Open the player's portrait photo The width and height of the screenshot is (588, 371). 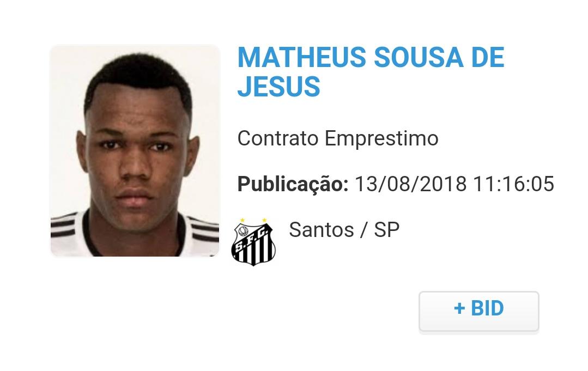pos(135,151)
